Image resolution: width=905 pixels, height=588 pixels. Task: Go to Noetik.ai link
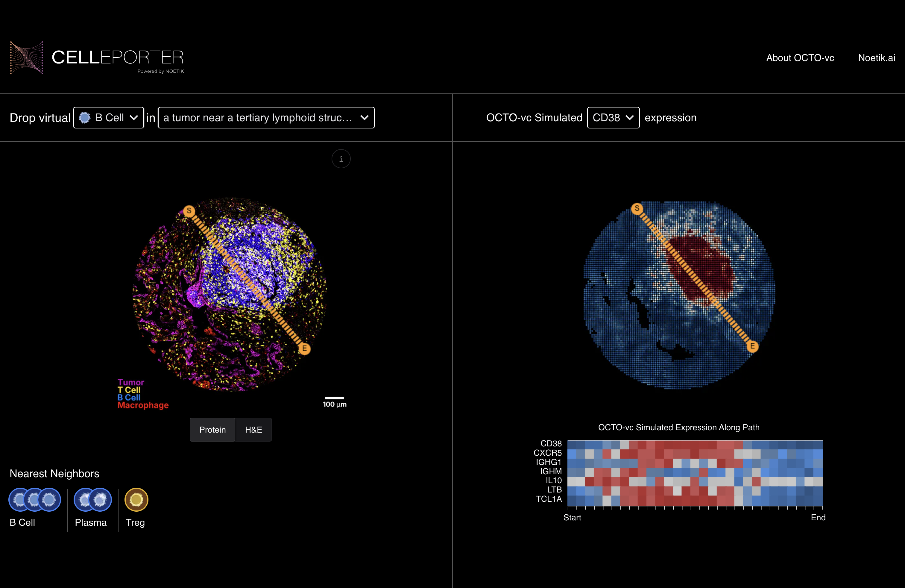(876, 58)
